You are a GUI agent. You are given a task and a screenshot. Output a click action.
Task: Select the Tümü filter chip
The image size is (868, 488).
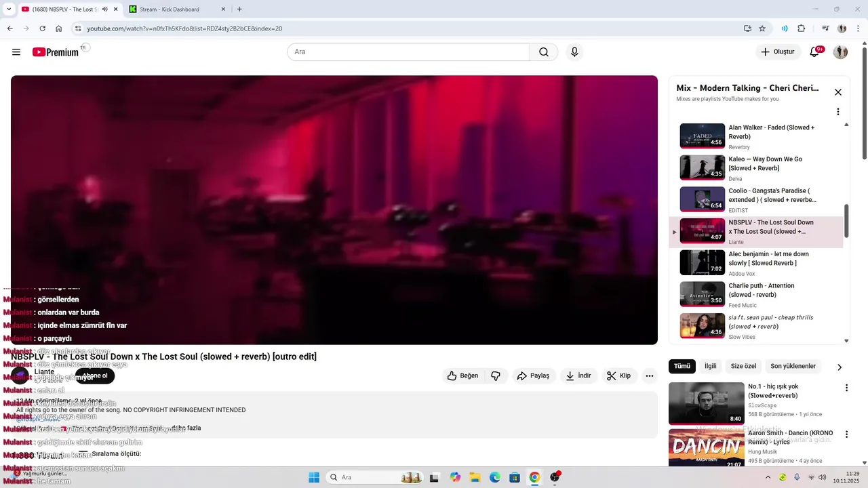coord(682,366)
